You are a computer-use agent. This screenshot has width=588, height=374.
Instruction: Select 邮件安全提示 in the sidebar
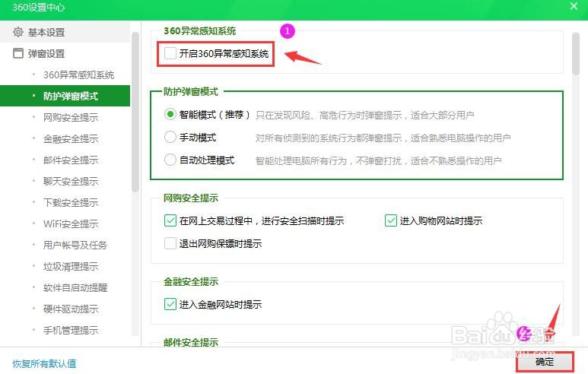point(71,160)
